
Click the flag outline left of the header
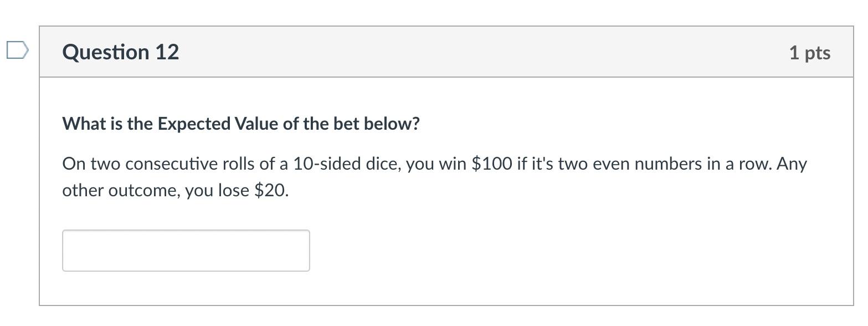pyautogui.click(x=17, y=50)
